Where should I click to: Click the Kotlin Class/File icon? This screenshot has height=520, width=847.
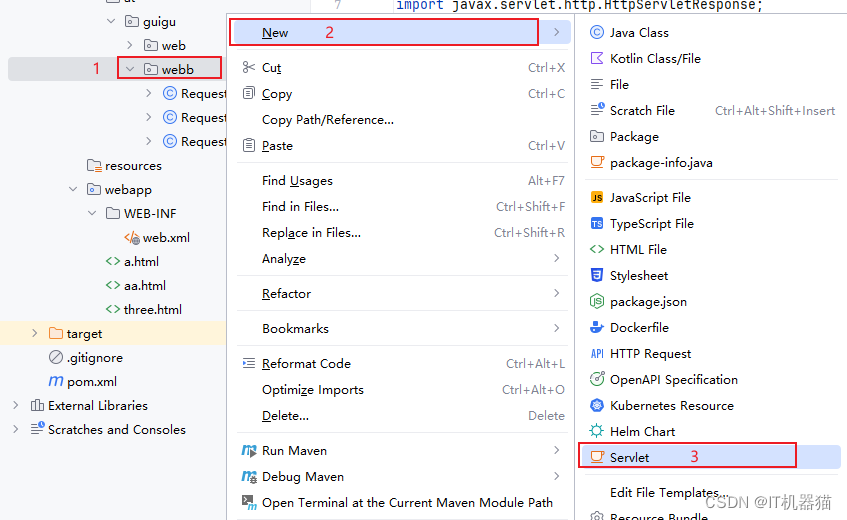(596, 58)
